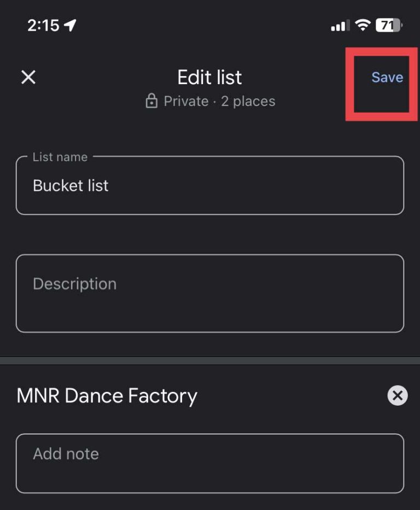Tap the 'Edit list' title heading
The image size is (420, 510).
point(209,78)
